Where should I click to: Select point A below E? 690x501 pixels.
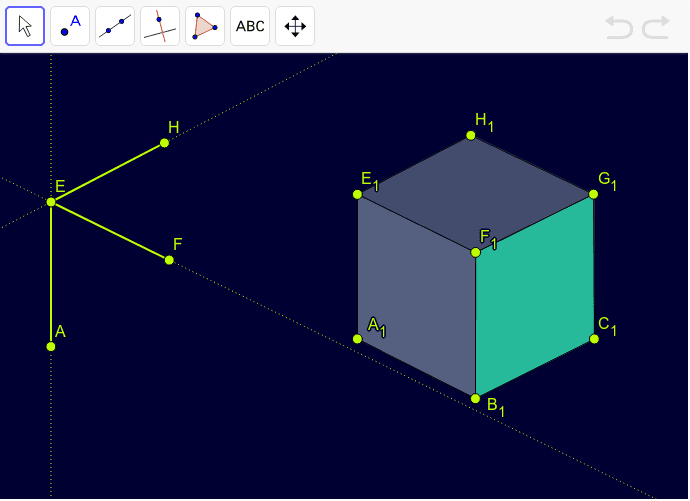tap(51, 347)
